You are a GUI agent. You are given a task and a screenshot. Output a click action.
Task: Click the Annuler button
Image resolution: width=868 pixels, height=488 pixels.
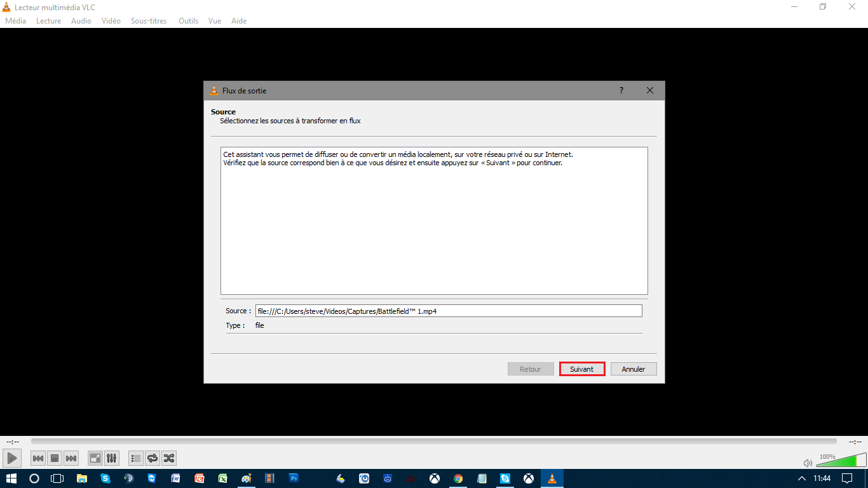pyautogui.click(x=633, y=369)
